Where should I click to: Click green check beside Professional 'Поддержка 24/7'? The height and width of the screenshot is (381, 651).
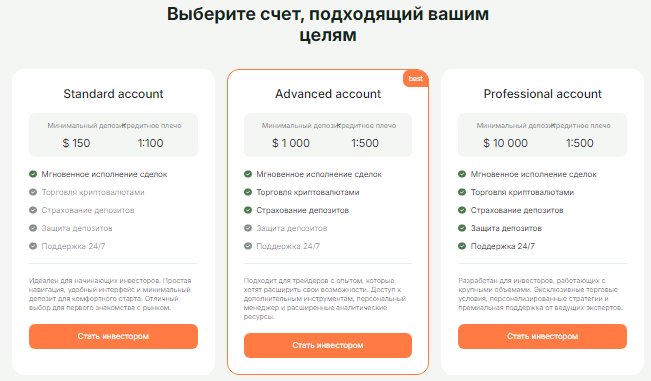[462, 246]
